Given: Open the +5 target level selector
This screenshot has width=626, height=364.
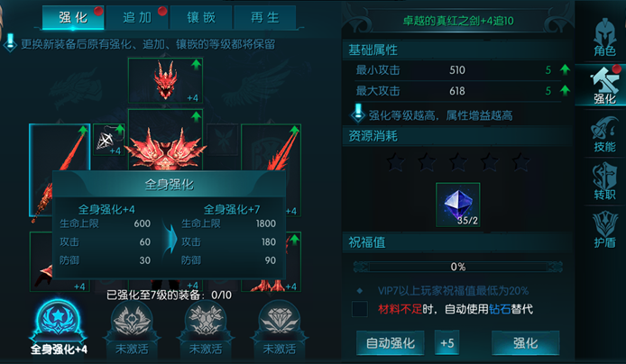Looking at the screenshot, I should (446, 343).
